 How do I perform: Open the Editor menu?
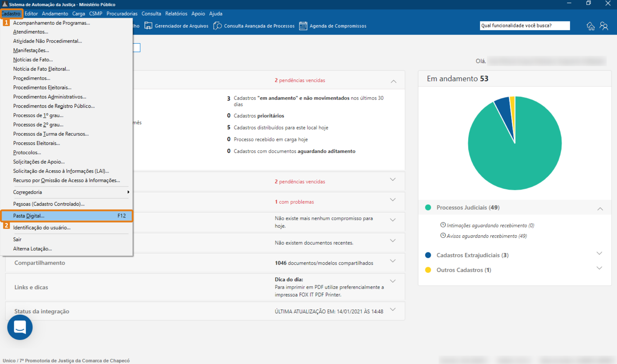pyautogui.click(x=31, y=14)
